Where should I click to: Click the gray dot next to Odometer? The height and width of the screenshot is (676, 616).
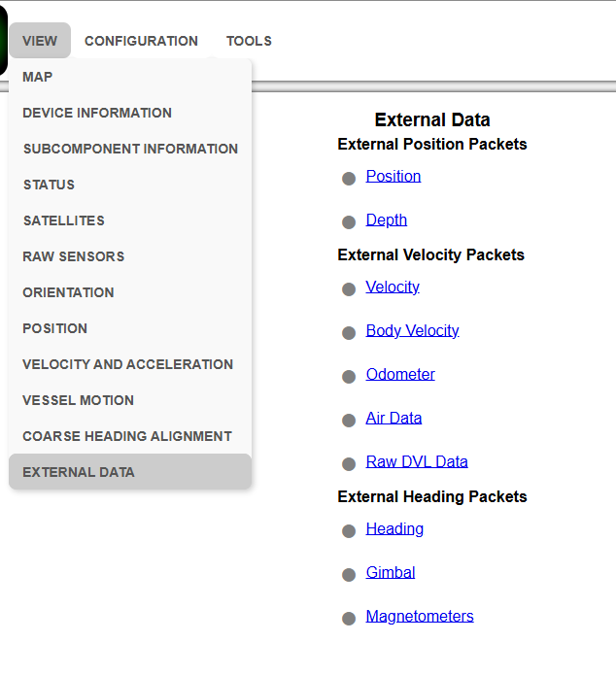[x=349, y=377]
